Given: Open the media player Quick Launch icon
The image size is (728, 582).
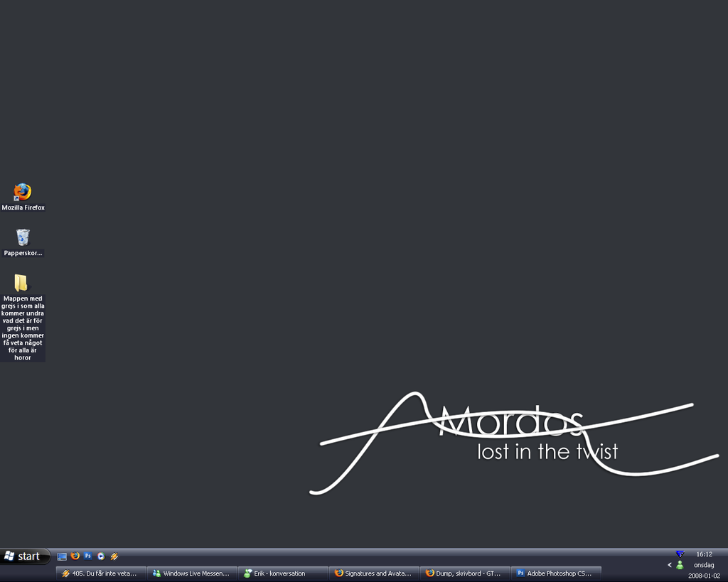Looking at the screenshot, I should pos(101,556).
